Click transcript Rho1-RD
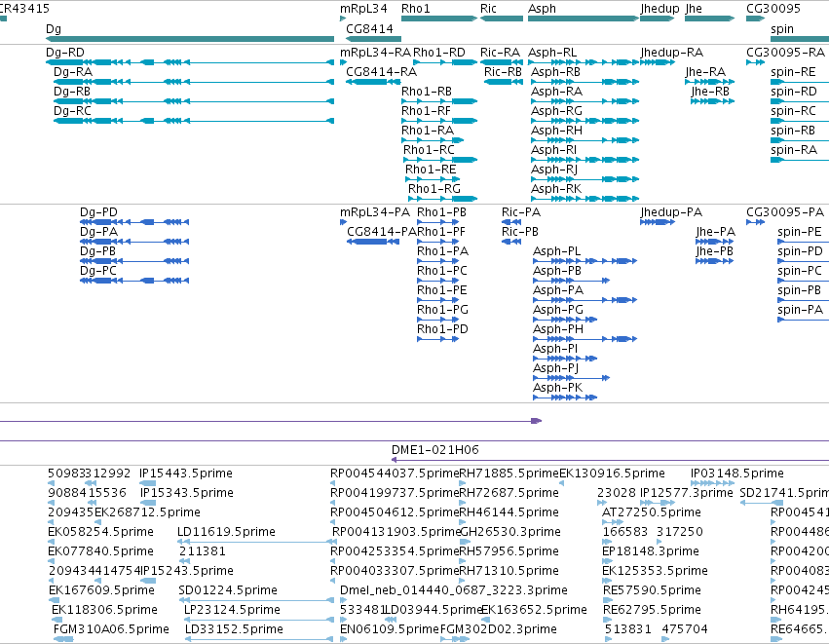 [445, 62]
